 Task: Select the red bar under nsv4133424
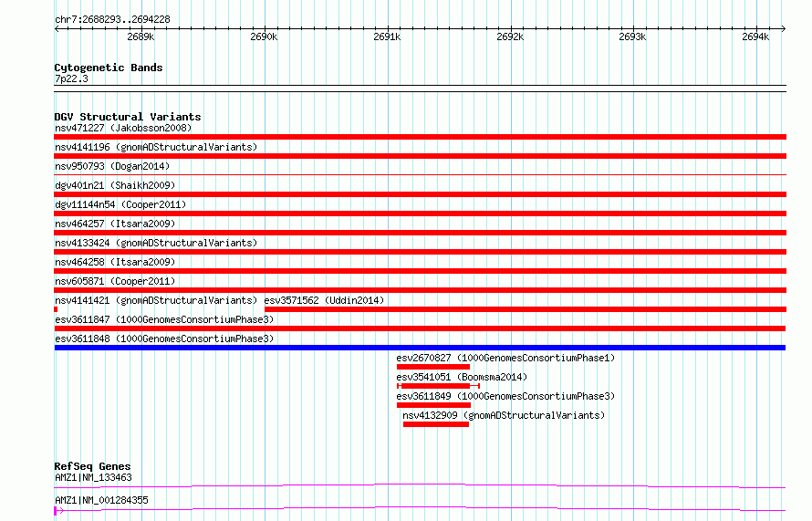point(420,252)
